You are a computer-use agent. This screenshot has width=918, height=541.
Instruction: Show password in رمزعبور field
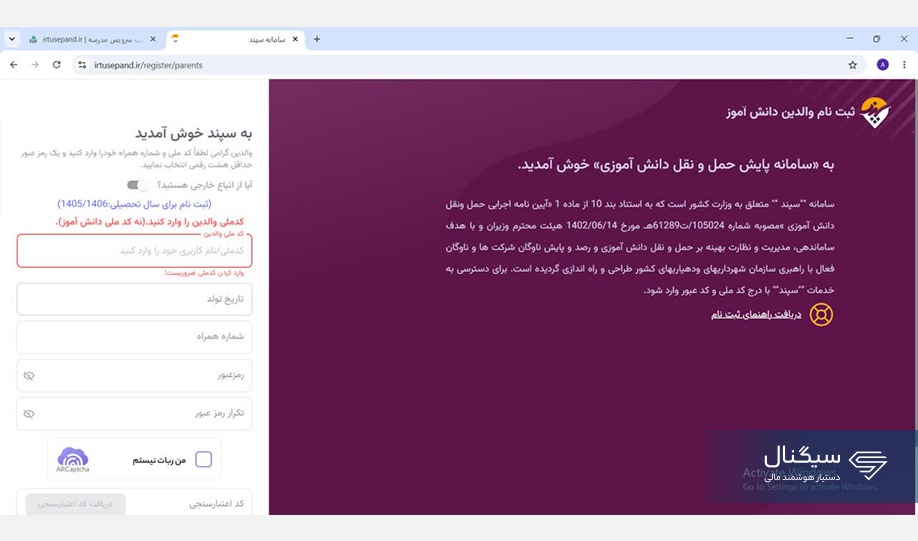coord(29,376)
